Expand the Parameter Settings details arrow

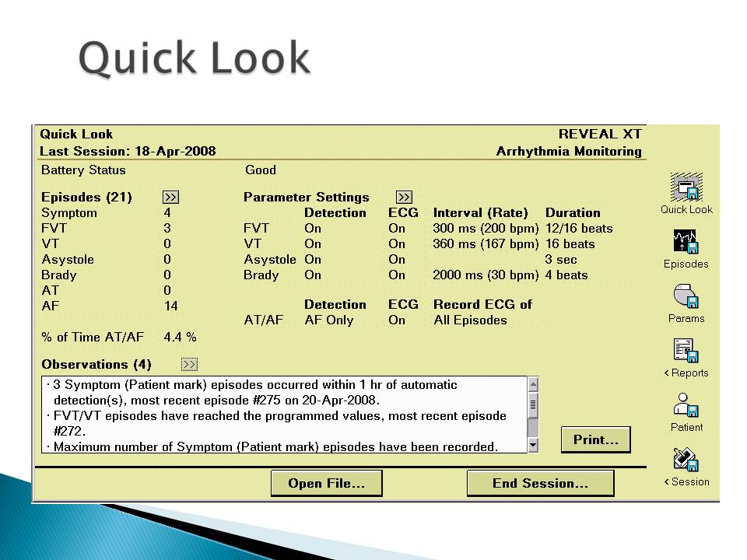point(404,198)
